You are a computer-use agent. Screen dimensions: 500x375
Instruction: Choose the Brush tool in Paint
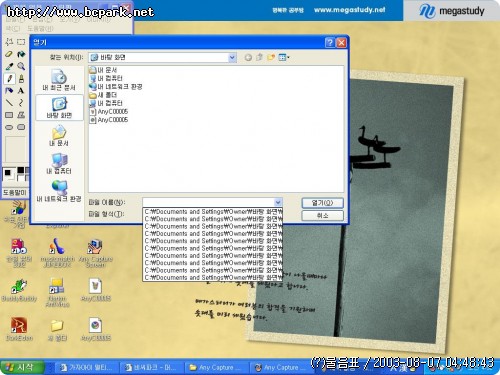pyautogui.click(x=21, y=79)
